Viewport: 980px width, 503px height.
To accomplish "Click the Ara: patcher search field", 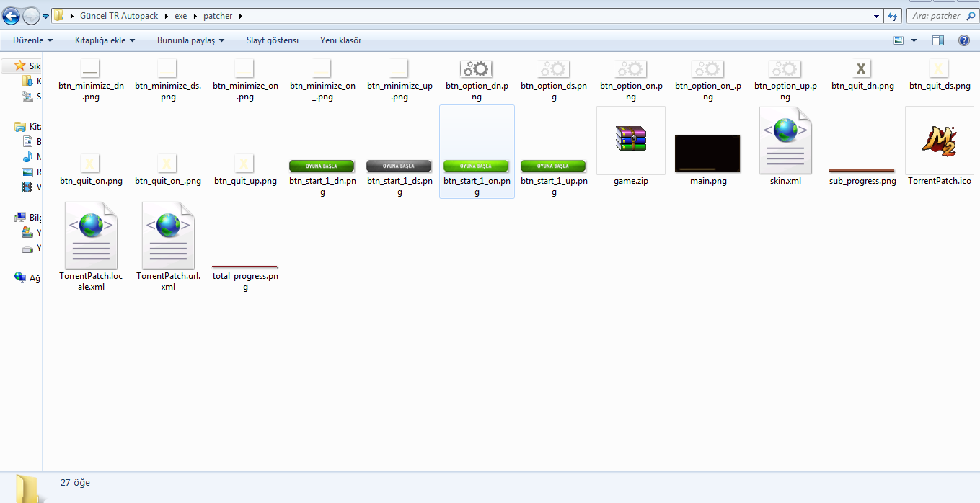I will (x=935, y=16).
